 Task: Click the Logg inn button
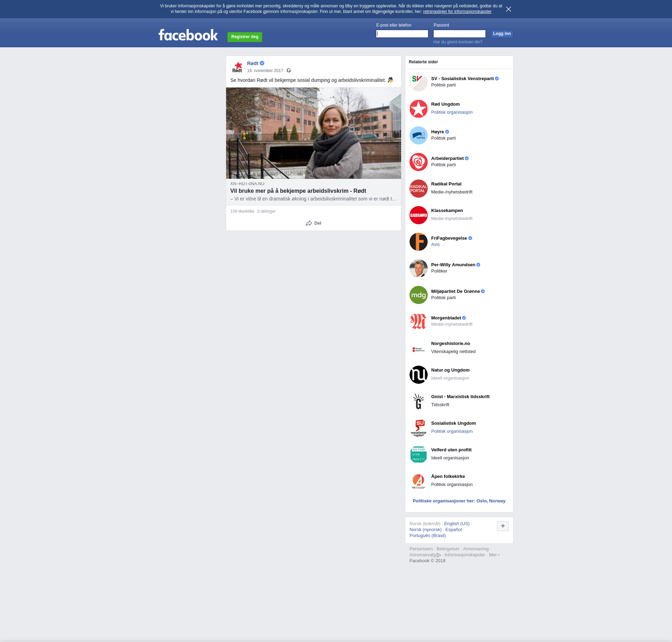(502, 34)
